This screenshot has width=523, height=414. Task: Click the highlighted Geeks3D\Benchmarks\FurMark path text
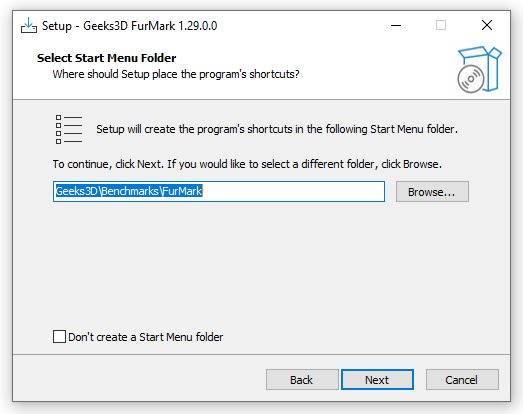coord(129,191)
